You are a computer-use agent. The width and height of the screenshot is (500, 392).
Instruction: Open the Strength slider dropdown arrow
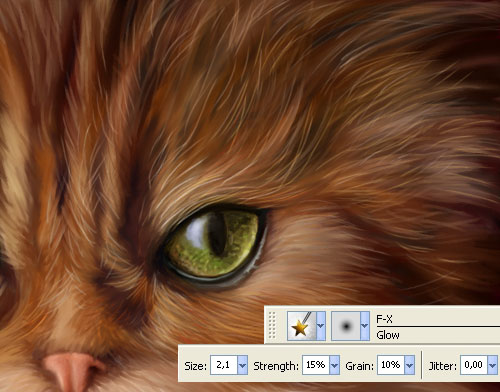334,365
